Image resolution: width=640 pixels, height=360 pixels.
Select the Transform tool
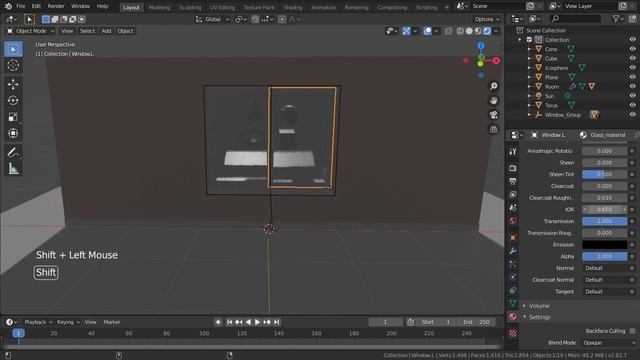click(13, 133)
